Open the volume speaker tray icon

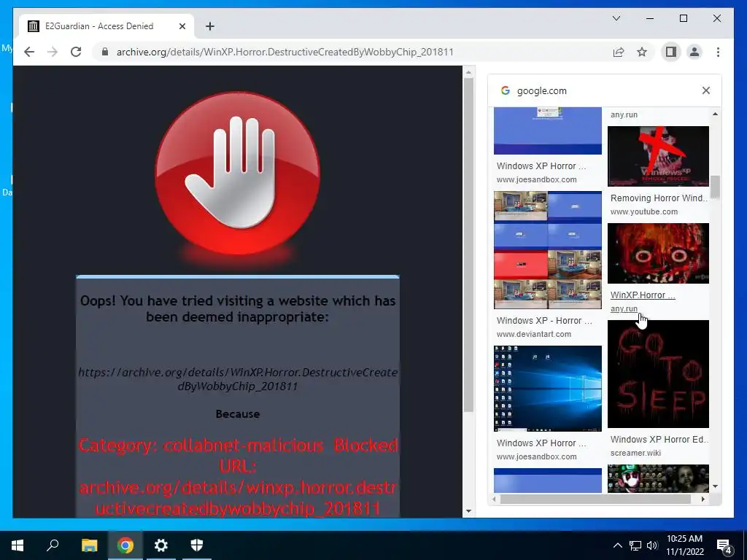point(652,545)
